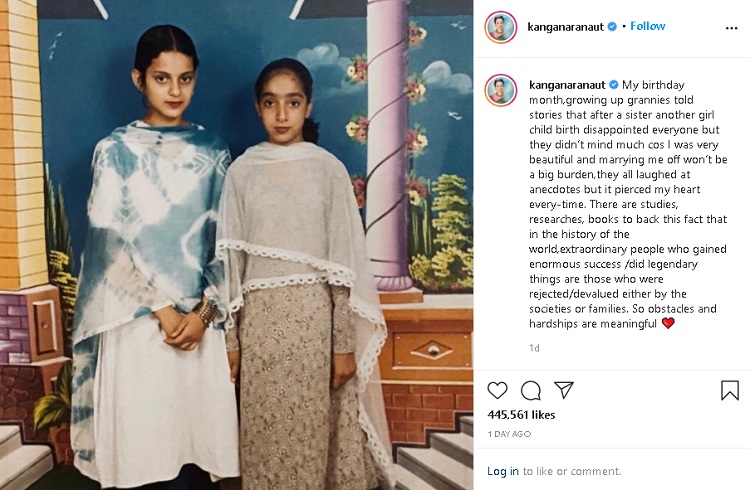The height and width of the screenshot is (490, 750).
Task: Open header profile picture of kanganaranaut
Action: (500, 27)
